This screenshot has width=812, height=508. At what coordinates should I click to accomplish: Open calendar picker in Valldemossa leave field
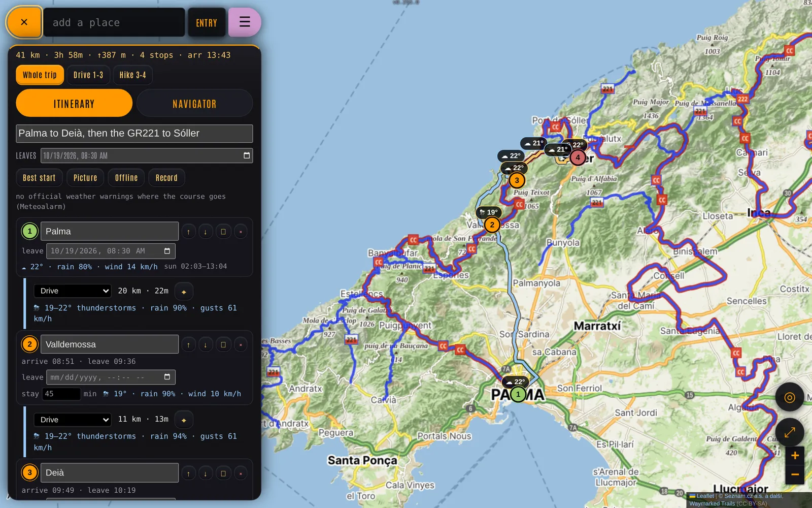(x=167, y=377)
